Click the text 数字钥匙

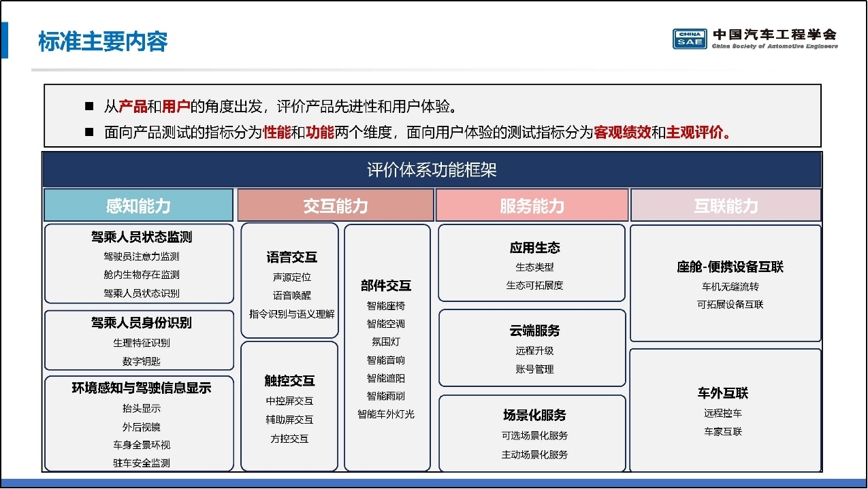pos(142,361)
